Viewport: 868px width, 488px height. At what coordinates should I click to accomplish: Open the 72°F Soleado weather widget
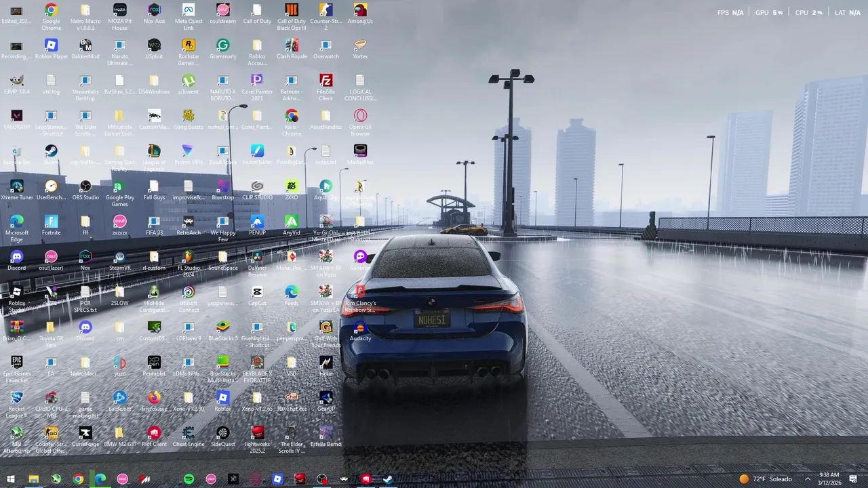(766, 479)
